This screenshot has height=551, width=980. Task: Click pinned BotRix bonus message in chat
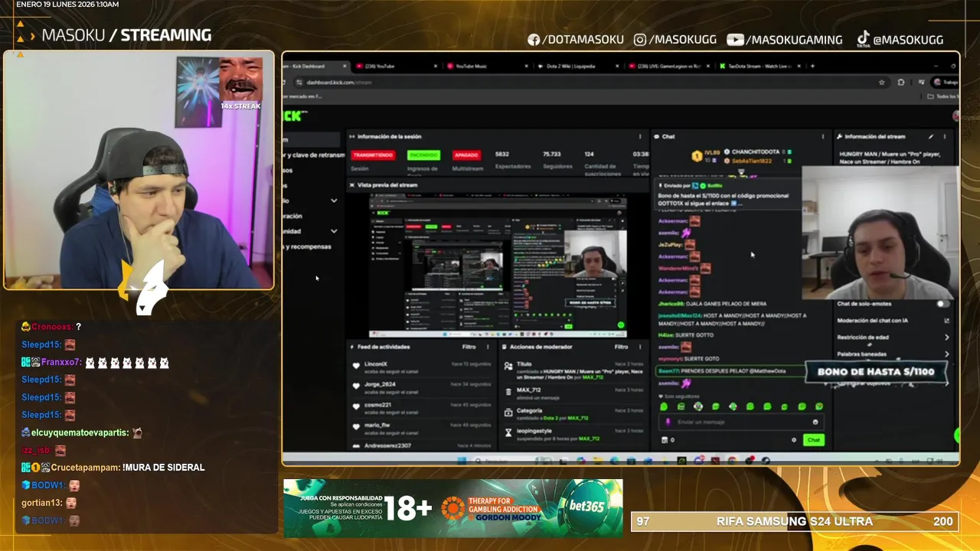click(729, 195)
